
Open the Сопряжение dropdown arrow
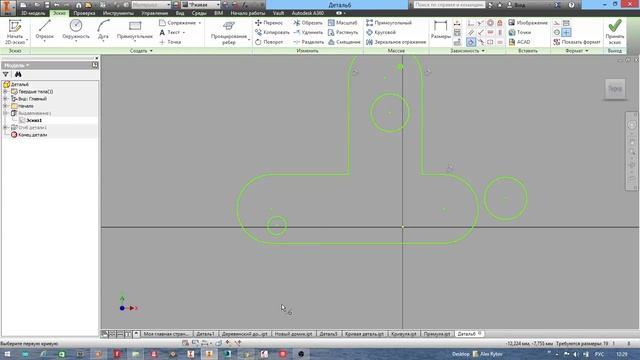(x=200, y=23)
